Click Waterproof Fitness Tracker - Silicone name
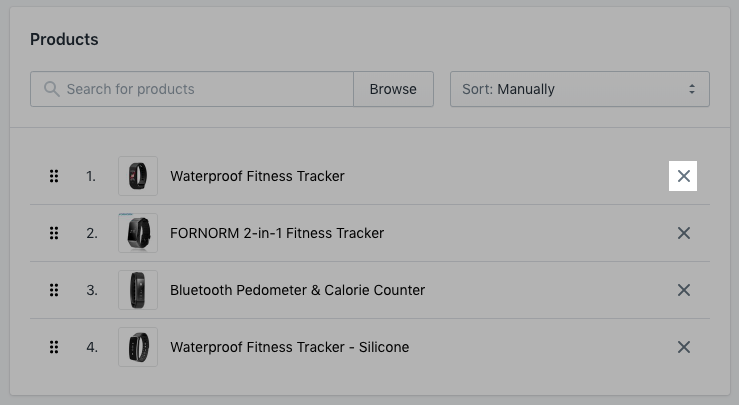This screenshot has width=739, height=405. coord(289,347)
